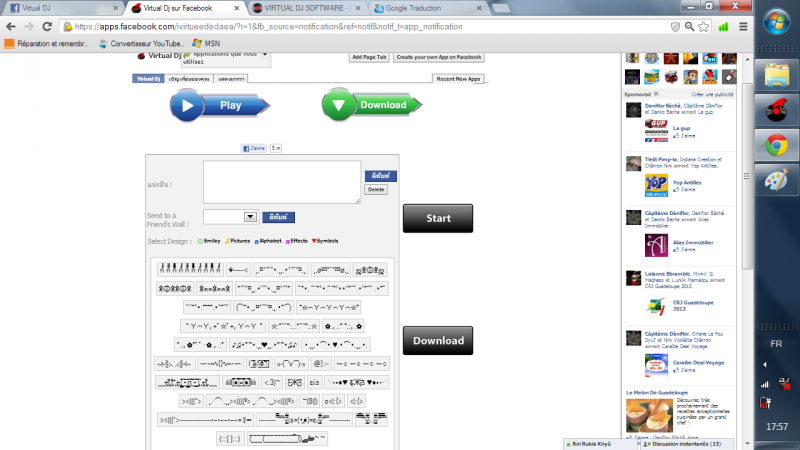Insert the ~o ~o ~o ~o design
The height and width of the screenshot is (450, 800).
coord(362,364)
